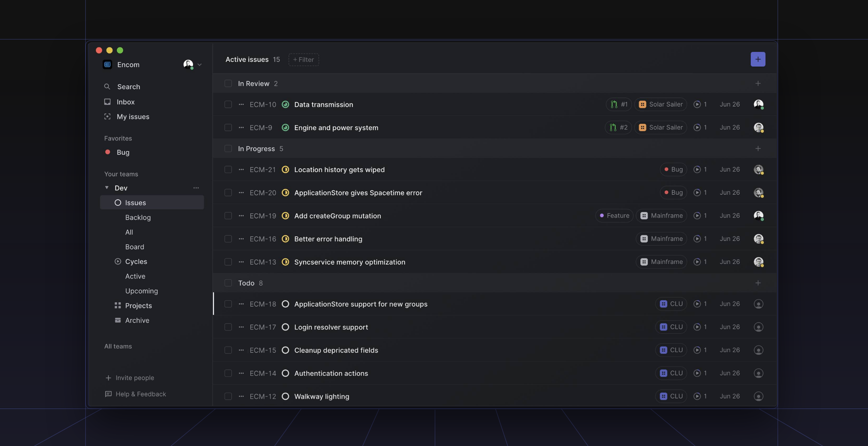Open the Board view
Screen dimensions: 868x446
click(134, 247)
